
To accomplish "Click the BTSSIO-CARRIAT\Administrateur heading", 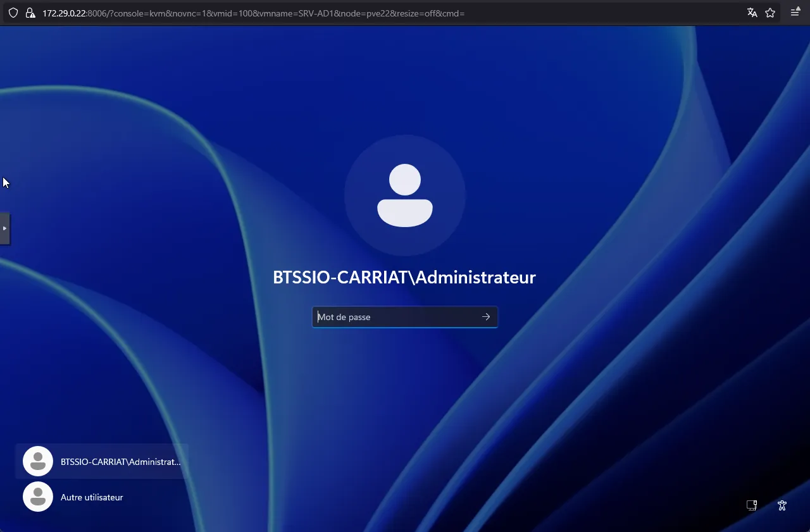I will [x=404, y=278].
